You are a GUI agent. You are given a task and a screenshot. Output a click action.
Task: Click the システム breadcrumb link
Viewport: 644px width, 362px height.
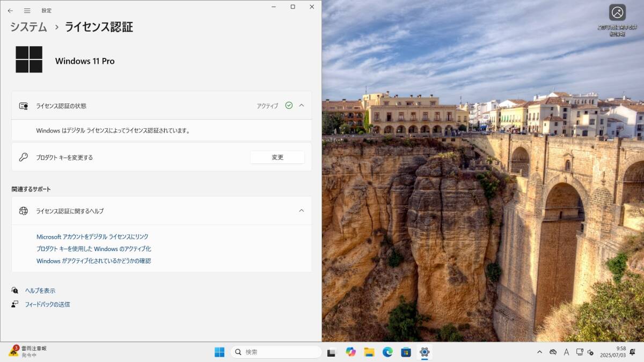click(x=28, y=27)
